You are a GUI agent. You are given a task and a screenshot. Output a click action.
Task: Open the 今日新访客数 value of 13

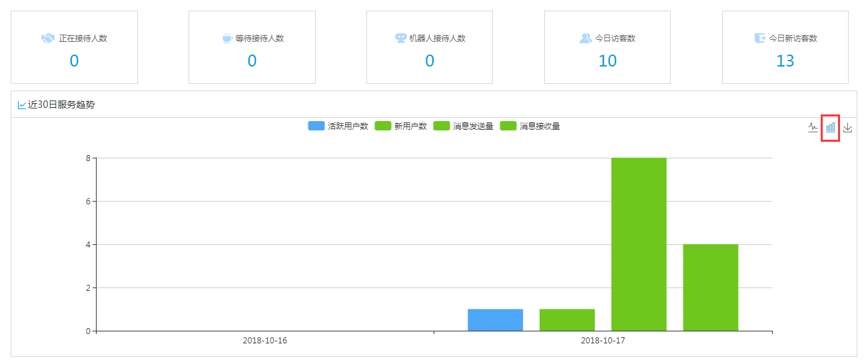pos(785,61)
